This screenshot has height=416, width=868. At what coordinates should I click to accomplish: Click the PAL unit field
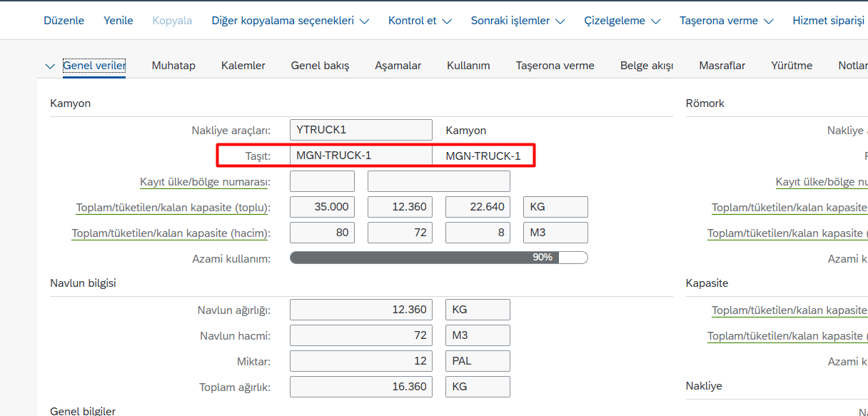point(478,361)
